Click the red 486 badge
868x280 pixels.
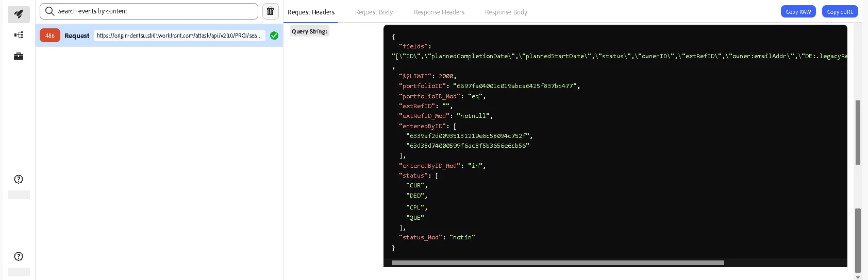click(50, 36)
